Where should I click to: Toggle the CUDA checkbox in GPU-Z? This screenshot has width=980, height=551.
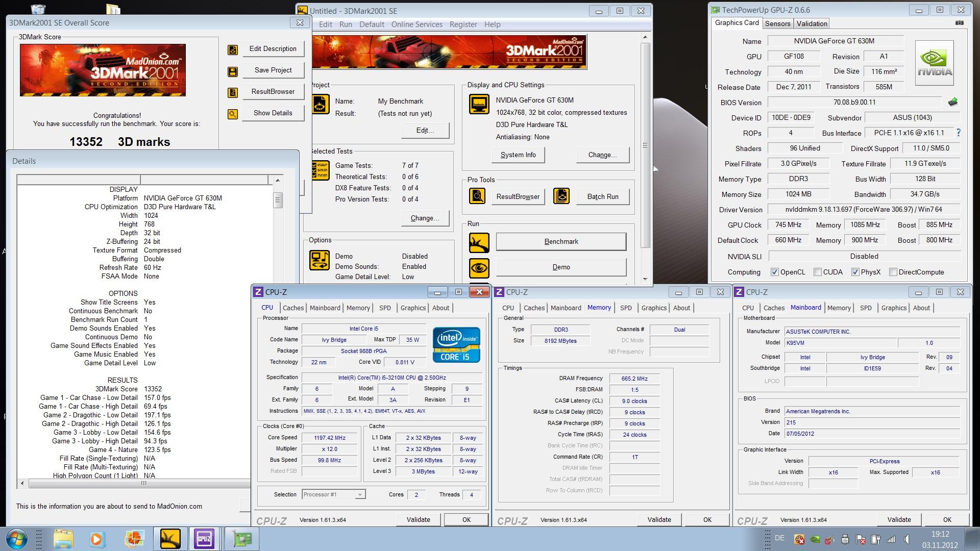click(x=817, y=272)
